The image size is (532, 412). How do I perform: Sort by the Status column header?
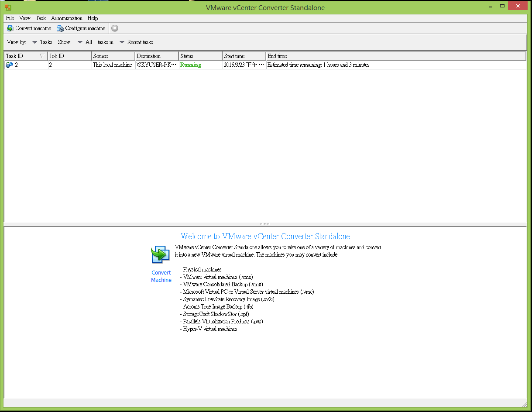pyautogui.click(x=201, y=56)
